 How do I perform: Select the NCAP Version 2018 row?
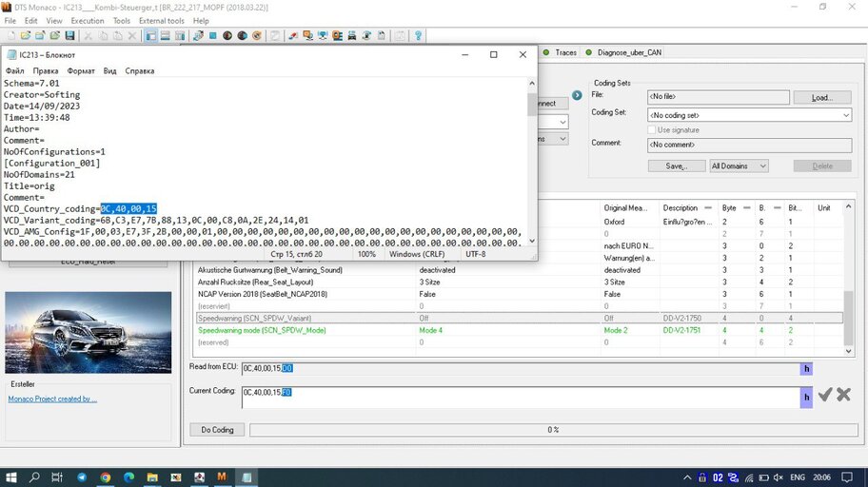coord(520,294)
